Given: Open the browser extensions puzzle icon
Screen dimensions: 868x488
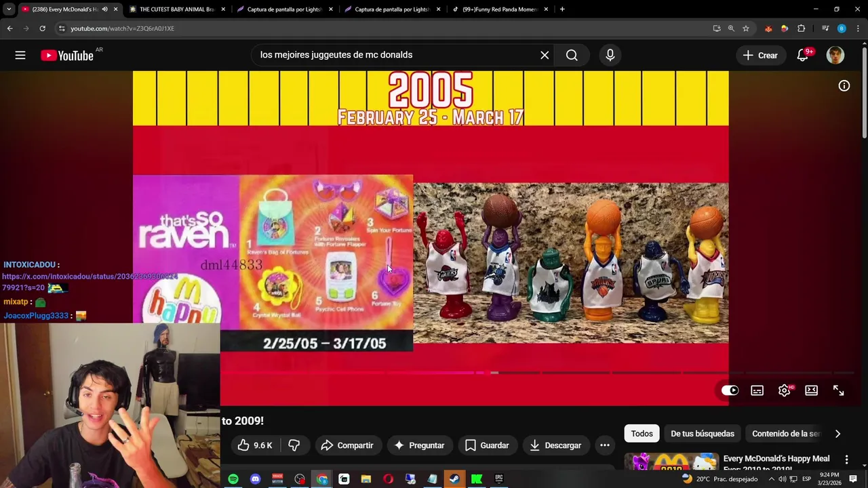Looking at the screenshot, I should (x=802, y=28).
